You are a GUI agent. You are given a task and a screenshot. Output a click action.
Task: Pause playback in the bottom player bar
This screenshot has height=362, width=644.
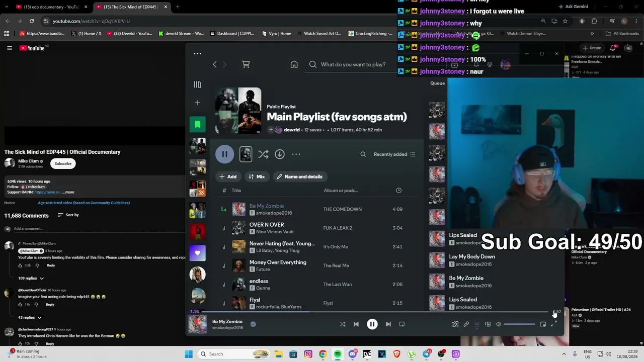(x=372, y=324)
